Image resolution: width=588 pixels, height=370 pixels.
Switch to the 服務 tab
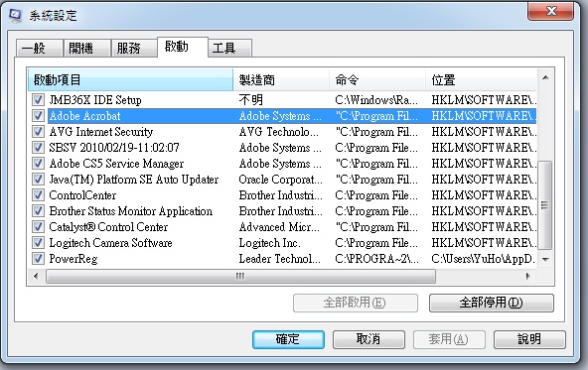[134, 49]
